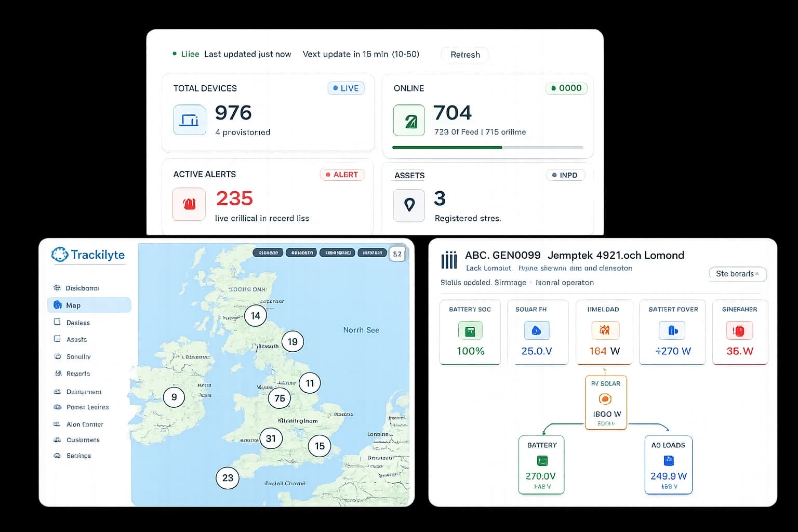Open the Ste berarls dropdown

click(738, 274)
